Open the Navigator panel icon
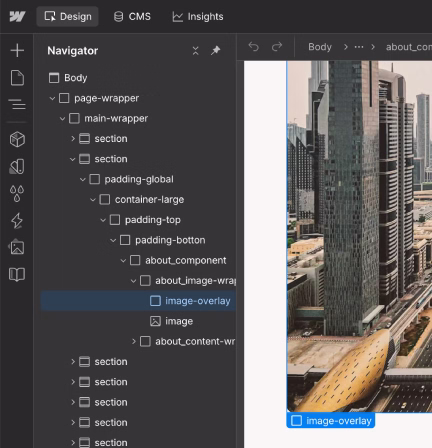The image size is (432, 448). pyautogui.click(x=17, y=104)
